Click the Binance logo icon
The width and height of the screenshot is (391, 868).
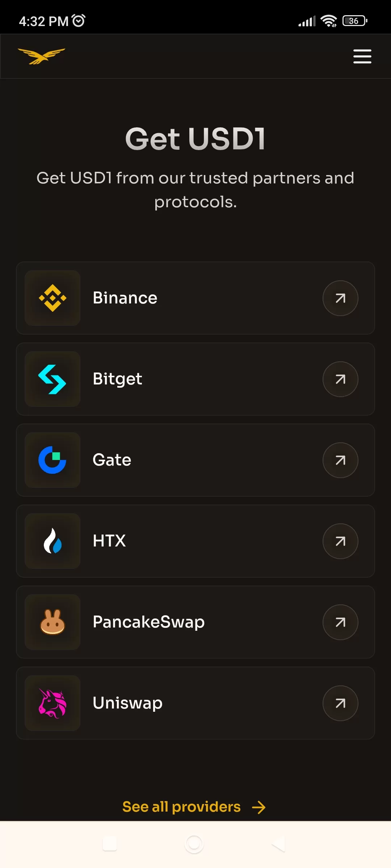pos(52,298)
